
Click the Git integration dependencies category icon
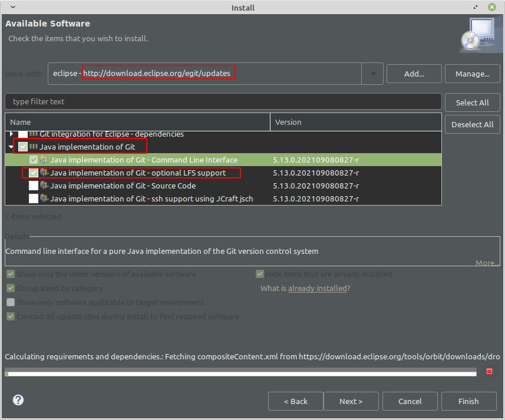pos(34,133)
